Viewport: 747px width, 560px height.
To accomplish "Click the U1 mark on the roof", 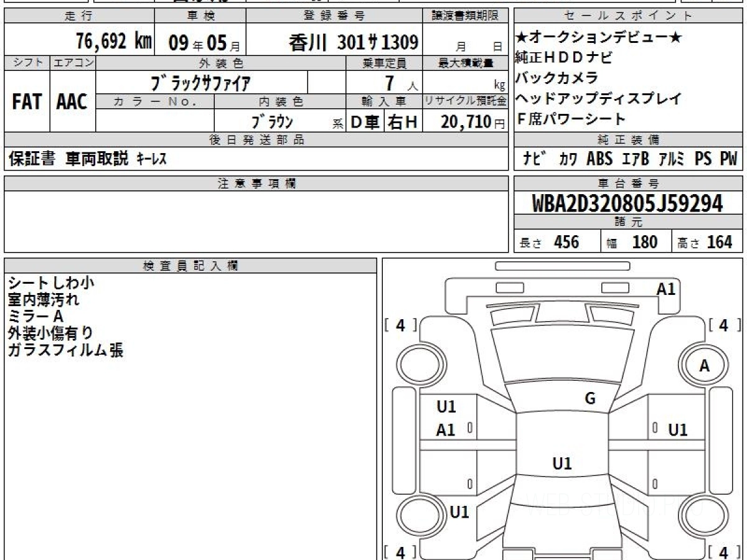I will pos(562,464).
